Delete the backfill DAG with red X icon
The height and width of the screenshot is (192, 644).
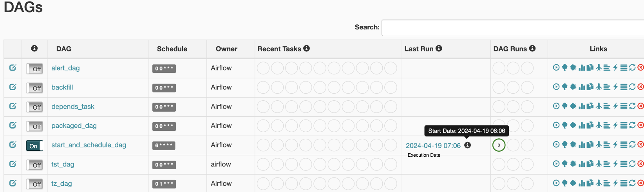tap(641, 87)
